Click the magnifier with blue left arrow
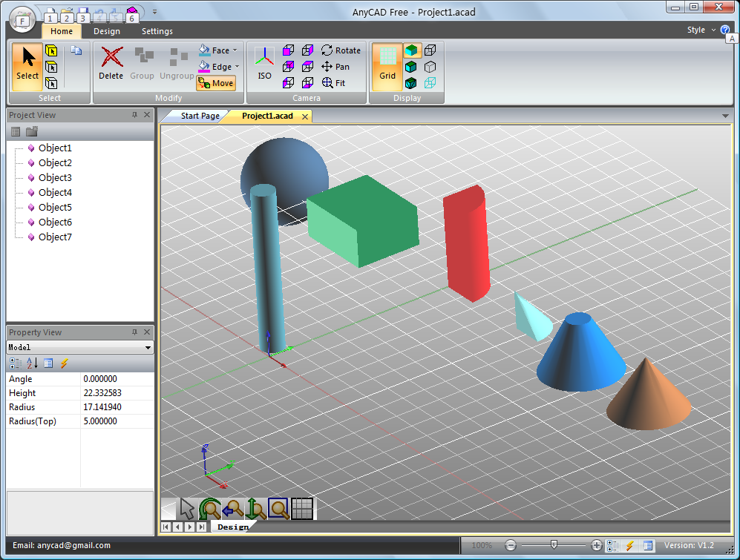This screenshot has width=740, height=560. pos(232,510)
